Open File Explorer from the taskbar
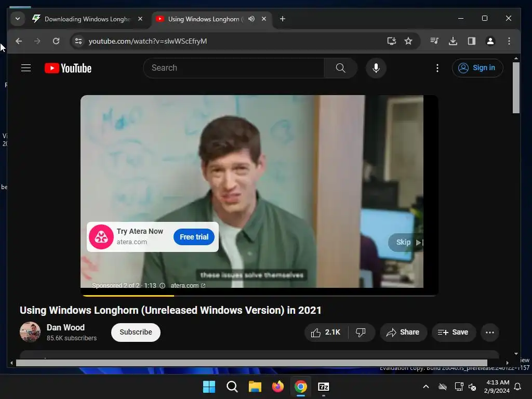 point(255,387)
